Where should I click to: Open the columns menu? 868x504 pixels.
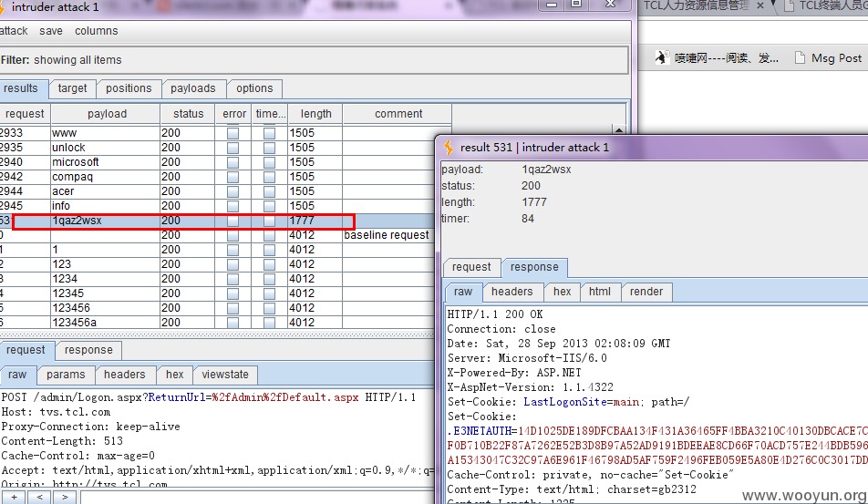[97, 31]
